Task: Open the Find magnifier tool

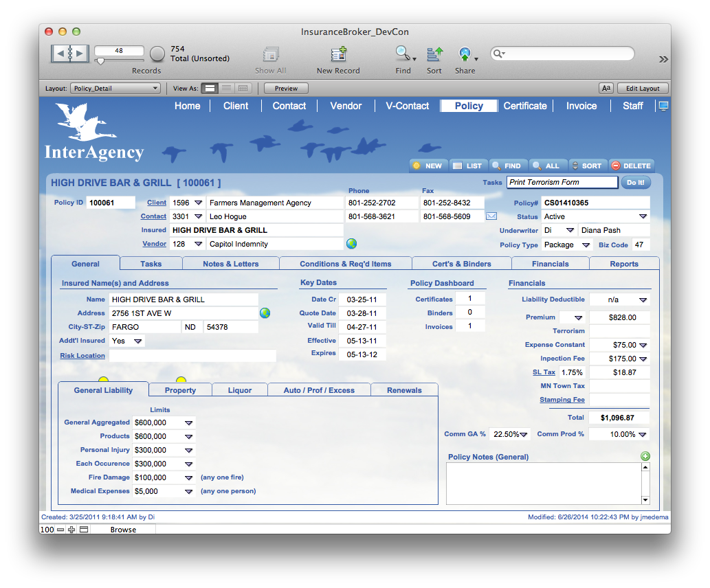Action: click(x=403, y=54)
